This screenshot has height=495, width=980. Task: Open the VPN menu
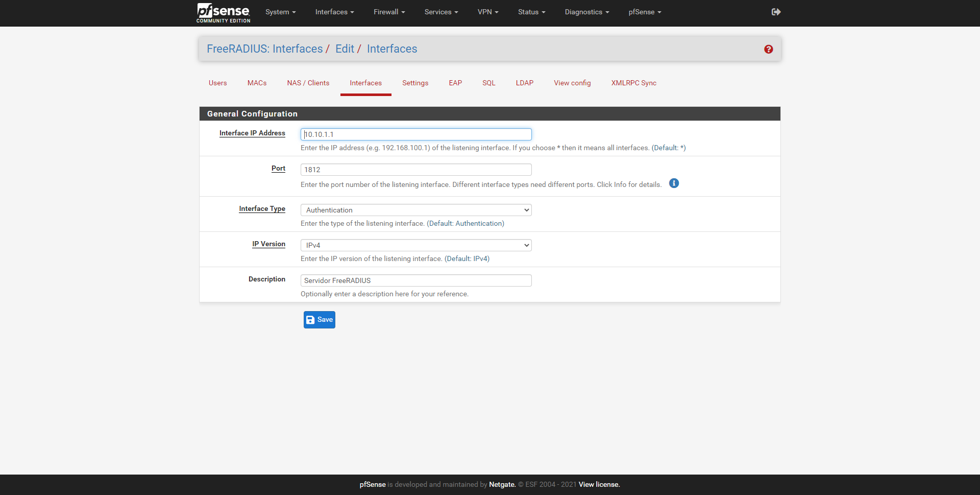[x=488, y=12]
